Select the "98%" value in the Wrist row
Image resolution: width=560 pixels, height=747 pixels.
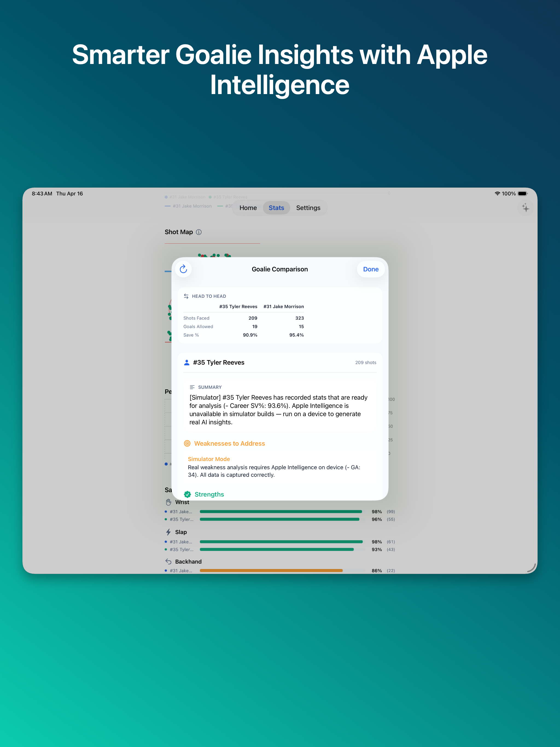click(x=377, y=512)
